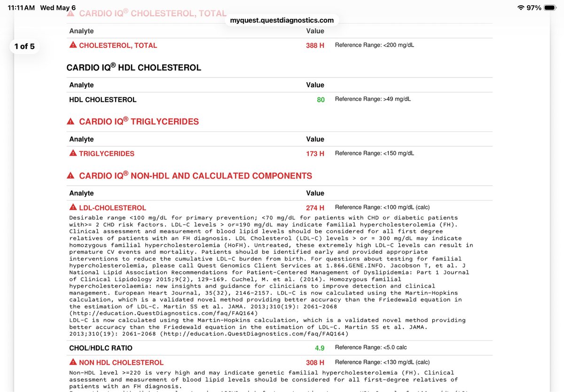Tap the myquest.questdiagnostics.com address pill
The width and height of the screenshot is (564, 392).
282,20
